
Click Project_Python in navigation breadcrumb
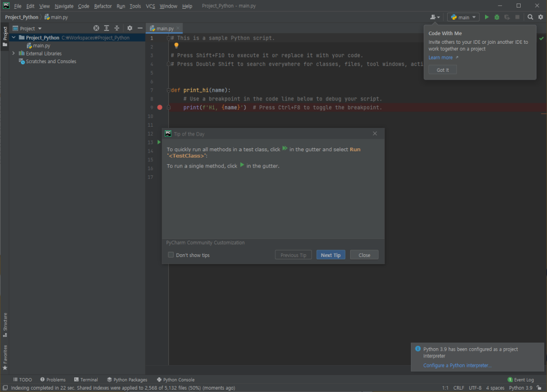22,17
